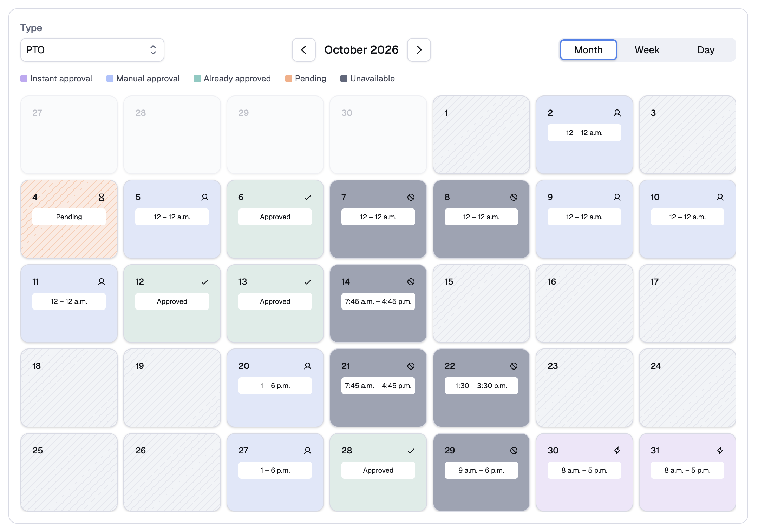Click the hatched October 15 day cell
Screen dimensions: 758x532
click(481, 304)
